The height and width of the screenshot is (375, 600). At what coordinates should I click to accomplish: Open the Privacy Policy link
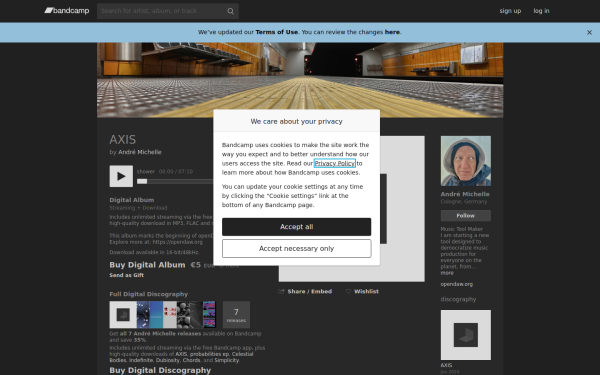point(335,163)
